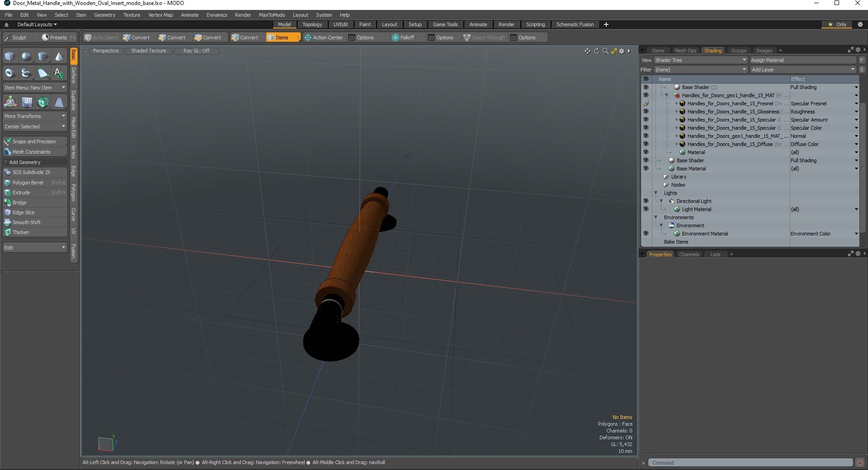Switch to the Paint layout tab
This screenshot has height=470, width=868.
(365, 24)
